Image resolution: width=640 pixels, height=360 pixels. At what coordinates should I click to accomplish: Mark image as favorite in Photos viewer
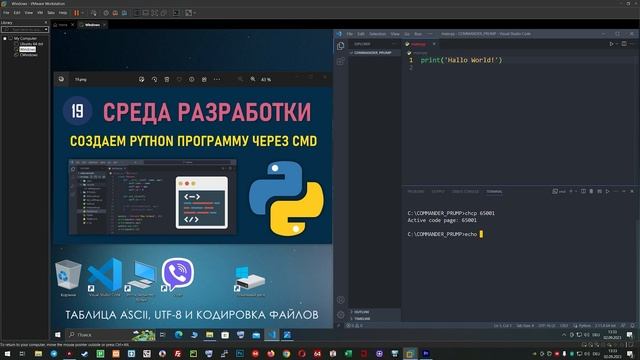179,79
